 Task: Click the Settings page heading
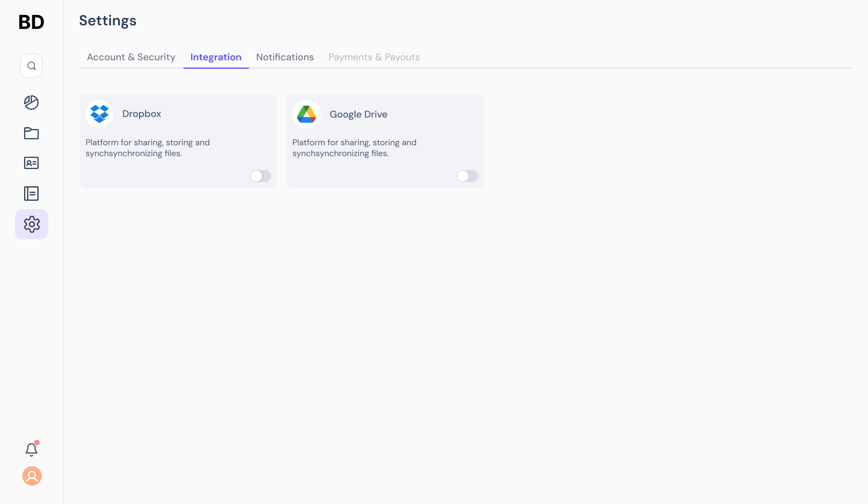click(x=108, y=21)
